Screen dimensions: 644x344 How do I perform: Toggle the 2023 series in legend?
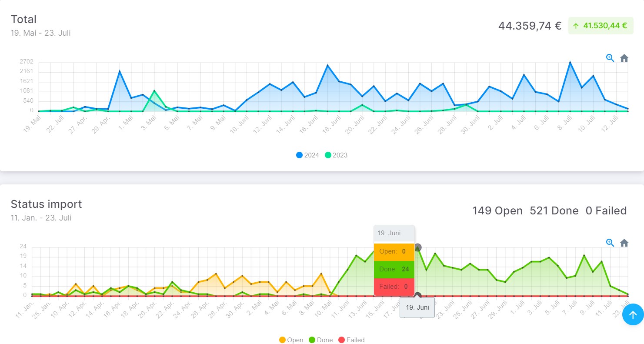(336, 155)
